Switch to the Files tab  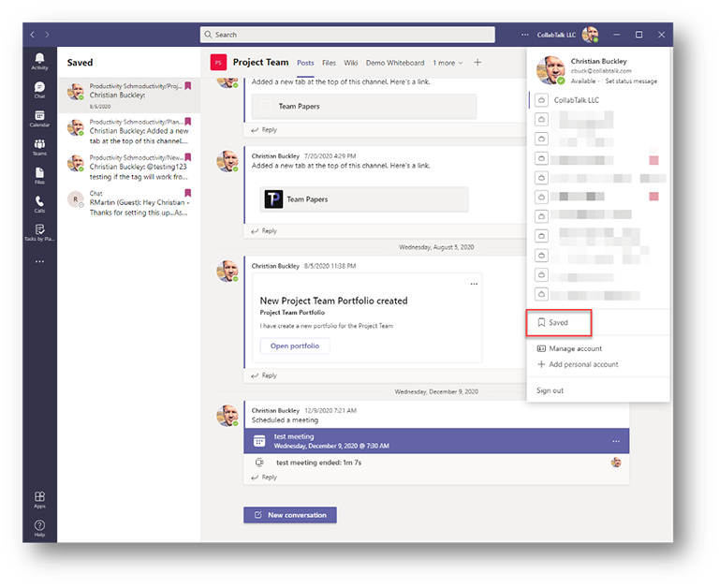point(329,63)
